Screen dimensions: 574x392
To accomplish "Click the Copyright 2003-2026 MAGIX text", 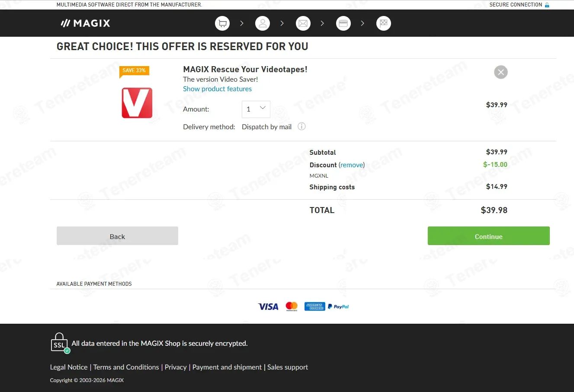I will (87, 380).
